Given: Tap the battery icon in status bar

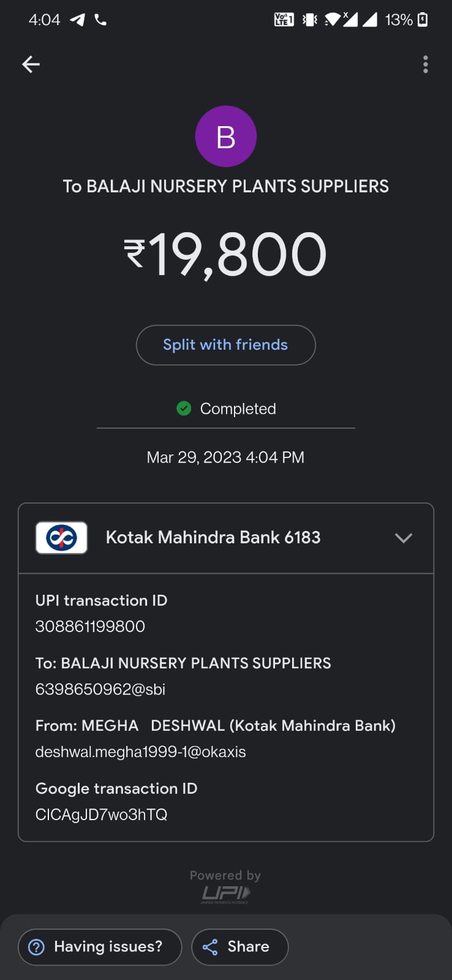Looking at the screenshot, I should pyautogui.click(x=423, y=20).
